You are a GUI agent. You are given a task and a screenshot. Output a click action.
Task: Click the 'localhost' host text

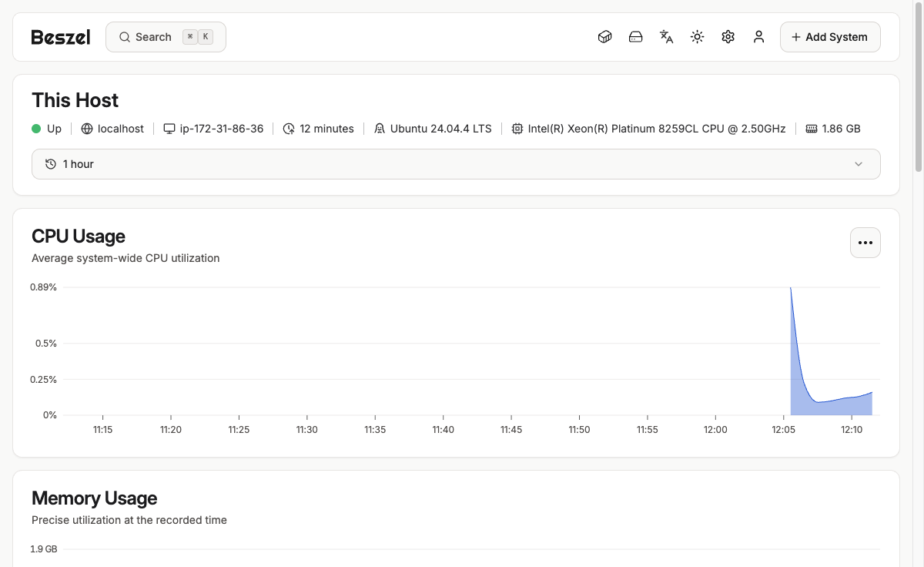click(121, 129)
